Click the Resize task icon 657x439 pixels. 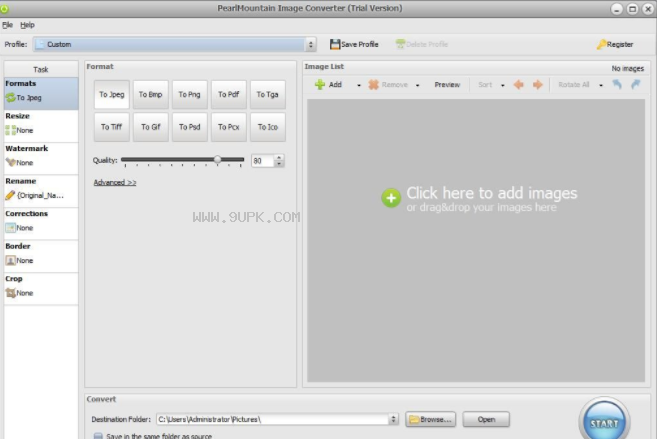click(10, 130)
